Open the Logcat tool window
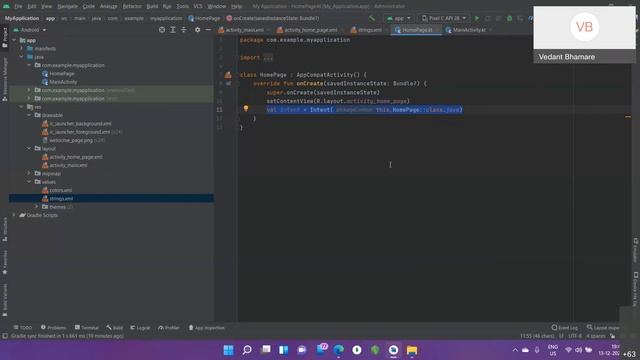This screenshot has height=360, width=640. 140,328
